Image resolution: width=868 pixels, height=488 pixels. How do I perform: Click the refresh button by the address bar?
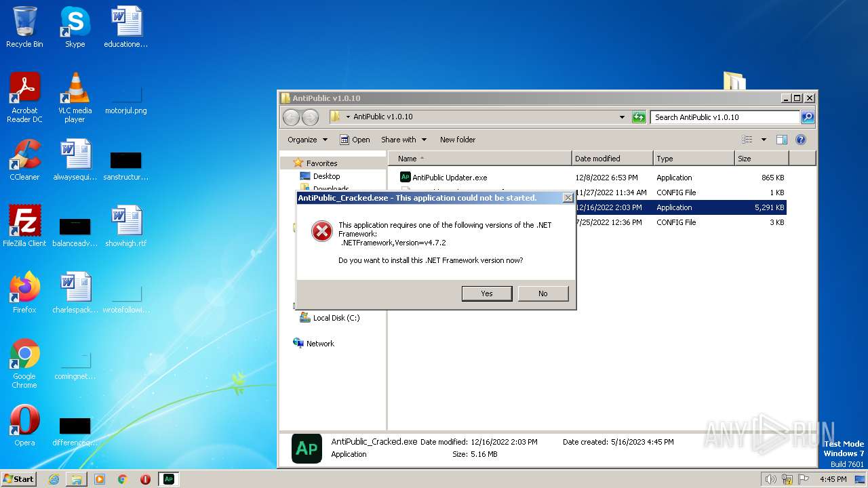tap(639, 117)
